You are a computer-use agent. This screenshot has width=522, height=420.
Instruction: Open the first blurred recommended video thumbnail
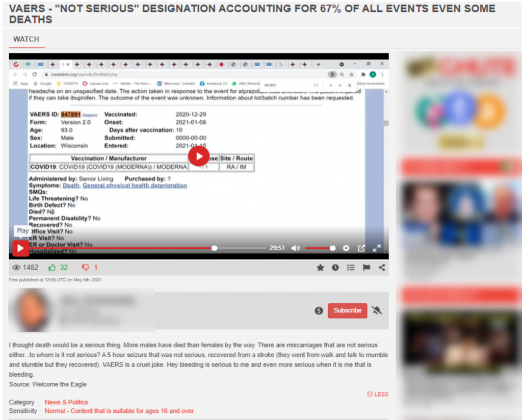pyautogui.click(x=461, y=215)
